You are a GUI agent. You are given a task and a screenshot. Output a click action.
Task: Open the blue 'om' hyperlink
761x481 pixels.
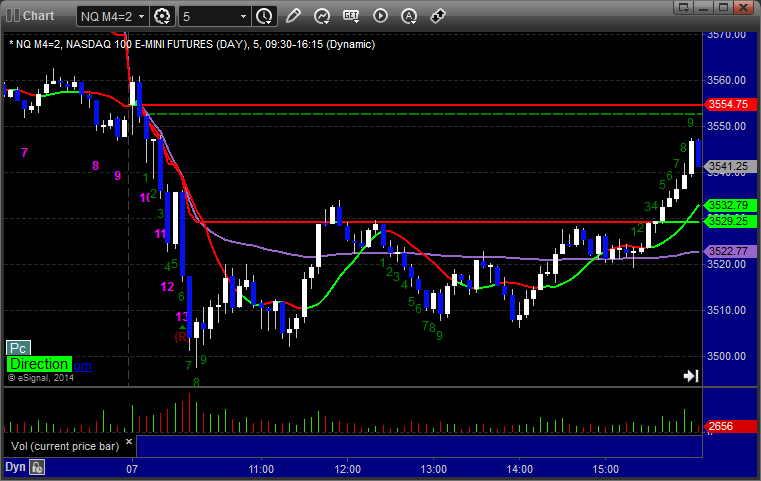tap(82, 365)
